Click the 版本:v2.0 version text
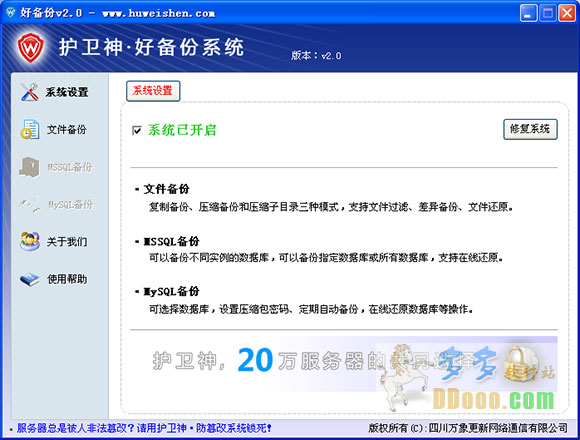 316,55
